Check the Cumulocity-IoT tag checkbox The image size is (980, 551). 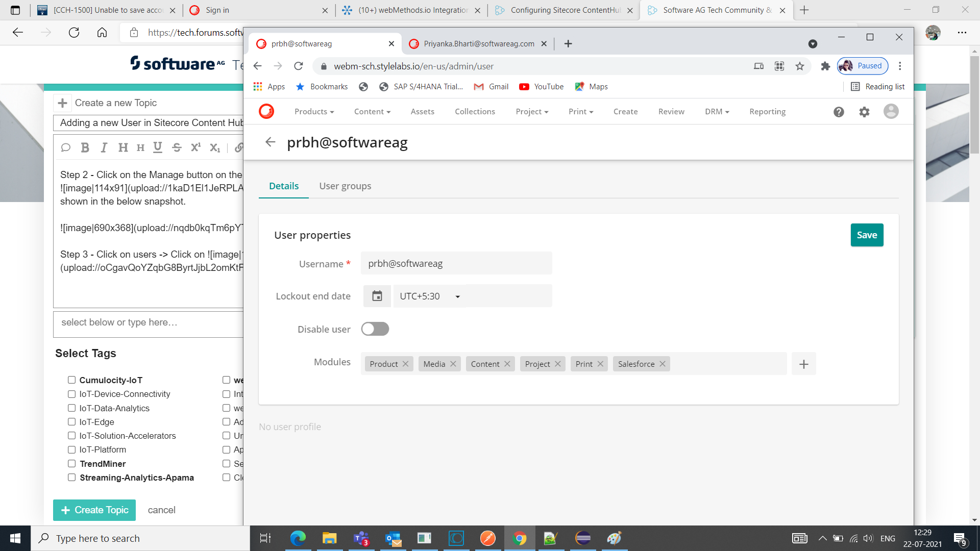click(72, 380)
